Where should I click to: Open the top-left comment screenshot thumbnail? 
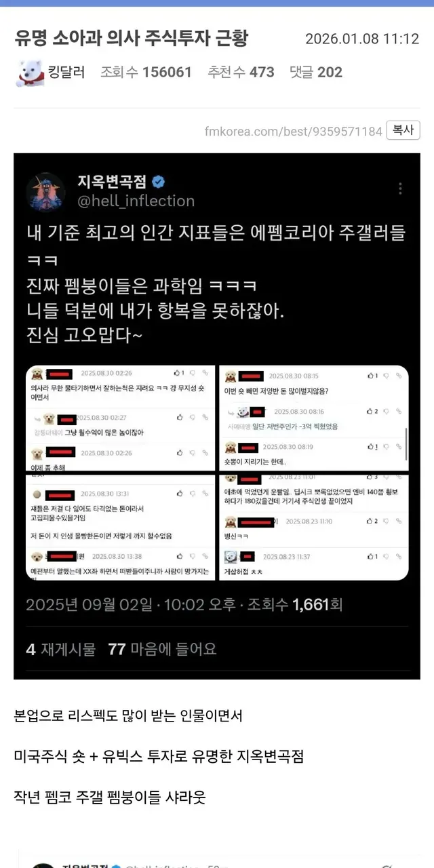pyautogui.click(x=120, y=418)
